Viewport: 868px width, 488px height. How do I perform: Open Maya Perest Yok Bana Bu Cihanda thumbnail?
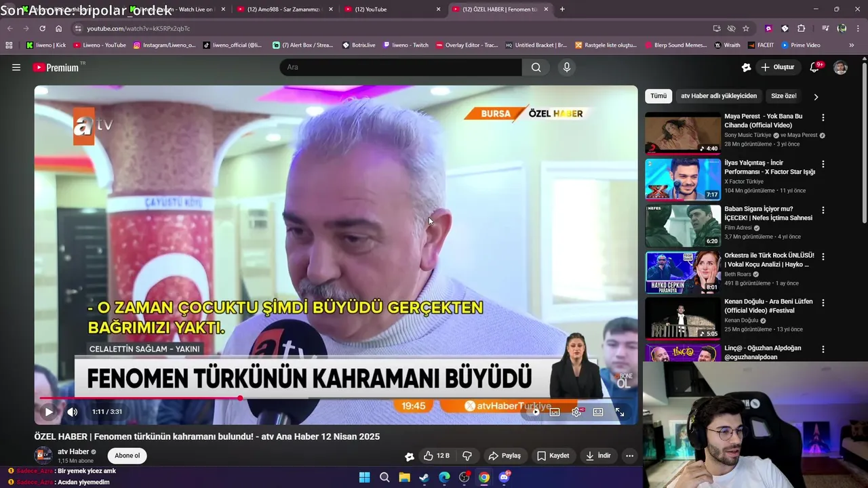click(683, 133)
